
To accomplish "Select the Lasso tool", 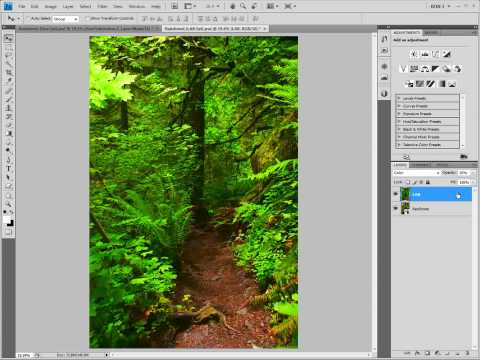I will point(9,55).
